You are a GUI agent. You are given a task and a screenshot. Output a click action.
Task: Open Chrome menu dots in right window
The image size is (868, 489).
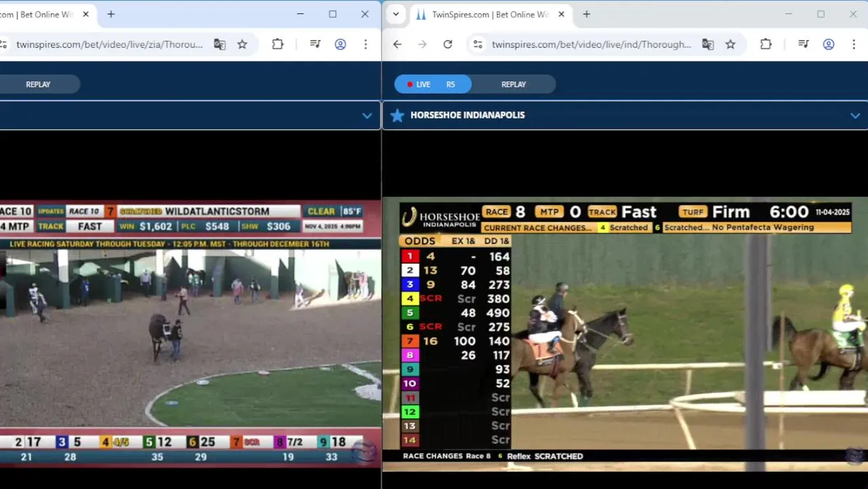click(854, 44)
